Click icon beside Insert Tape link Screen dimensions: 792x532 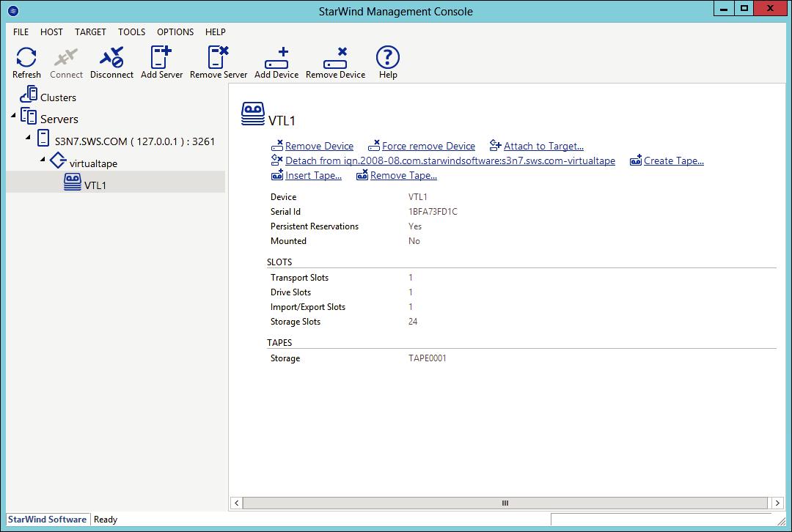pos(276,175)
